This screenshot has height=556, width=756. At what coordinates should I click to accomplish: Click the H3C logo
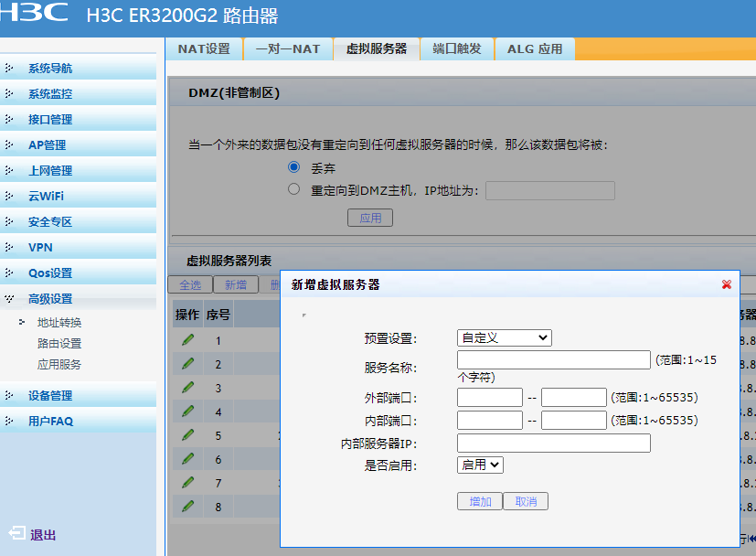[x=34, y=13]
